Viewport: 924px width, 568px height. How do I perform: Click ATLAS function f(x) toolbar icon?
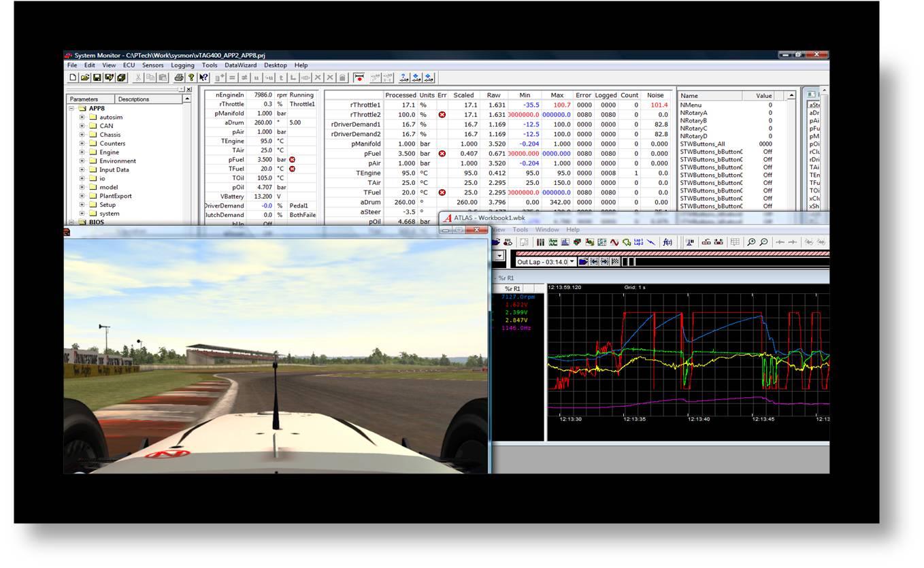(667, 243)
